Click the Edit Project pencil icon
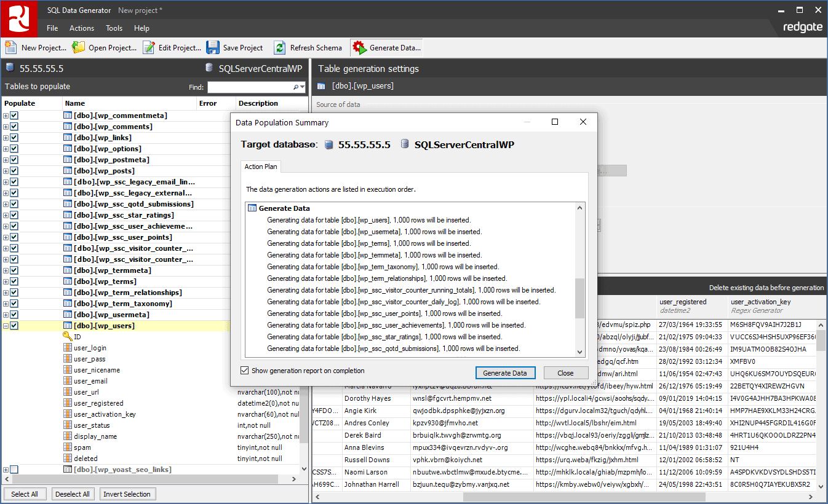The height and width of the screenshot is (504, 828). click(x=148, y=47)
